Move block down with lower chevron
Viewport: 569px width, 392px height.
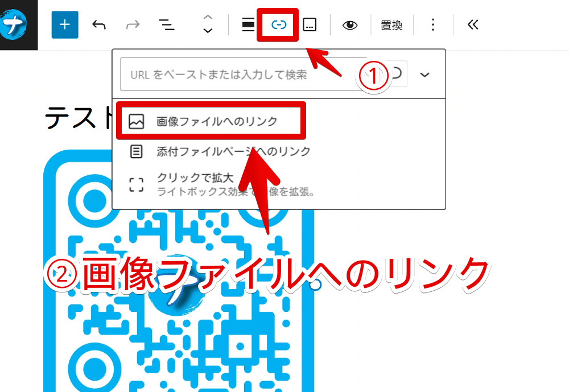pos(208,31)
